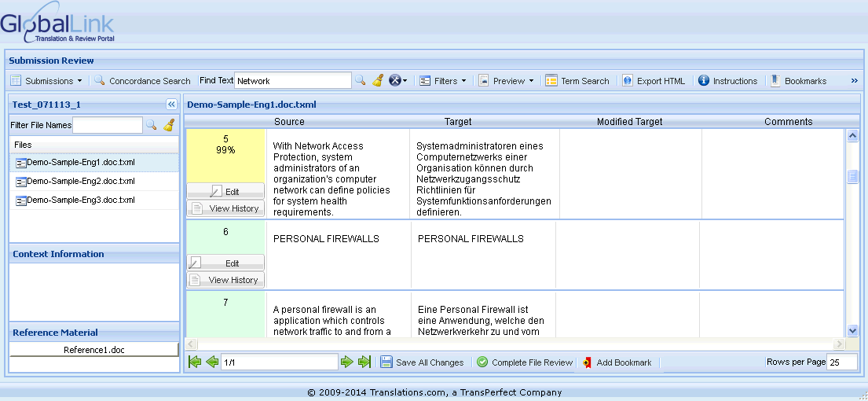The image size is (868, 401).
Task: Click Add Bookmark
Action: [617, 362]
